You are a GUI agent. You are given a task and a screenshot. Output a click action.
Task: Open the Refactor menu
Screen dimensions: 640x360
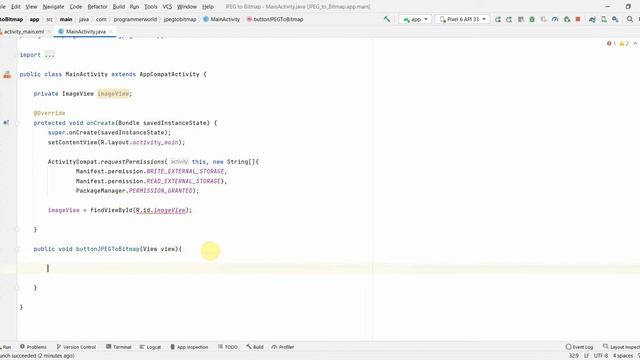coord(98,7)
